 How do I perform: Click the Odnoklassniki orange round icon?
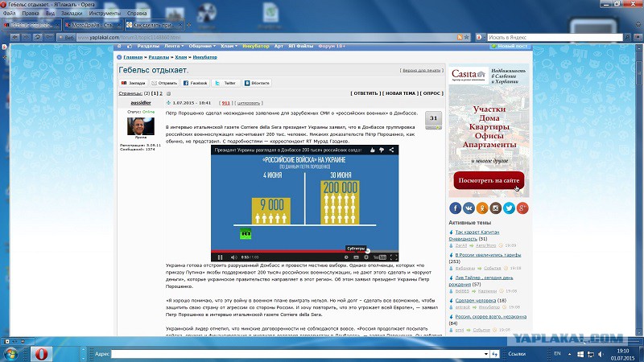point(482,208)
